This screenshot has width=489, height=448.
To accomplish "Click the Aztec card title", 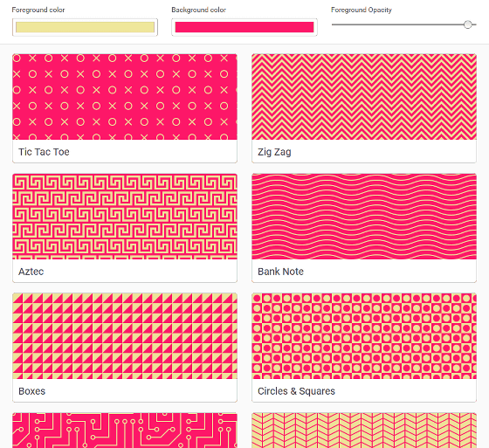I will (31, 272).
